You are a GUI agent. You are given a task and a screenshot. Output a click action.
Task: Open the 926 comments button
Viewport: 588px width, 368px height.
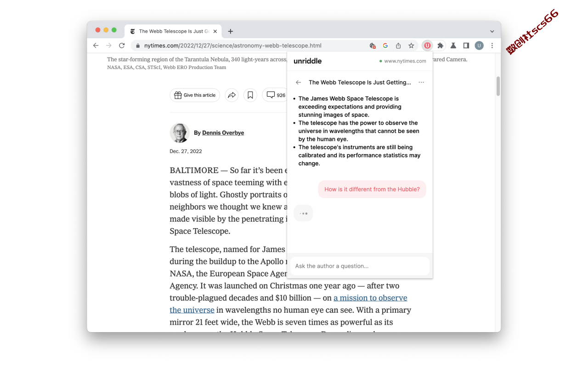click(x=276, y=95)
